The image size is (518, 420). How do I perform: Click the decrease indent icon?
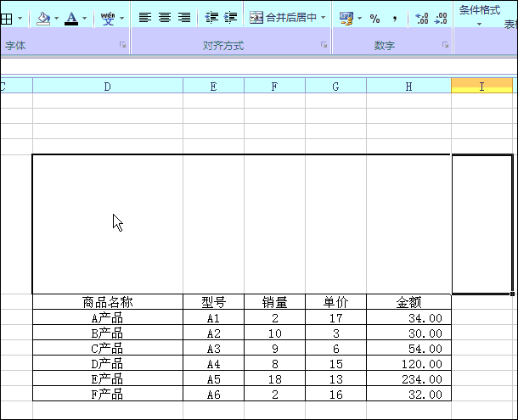click(211, 17)
